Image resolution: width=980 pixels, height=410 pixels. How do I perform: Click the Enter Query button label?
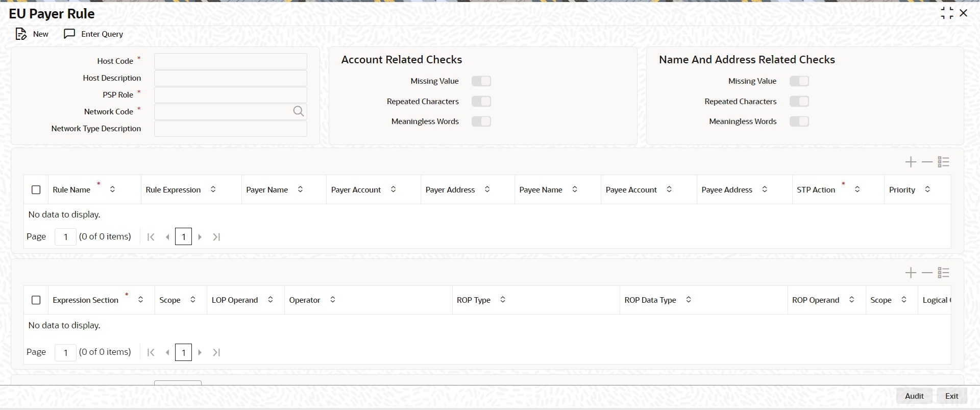(102, 34)
